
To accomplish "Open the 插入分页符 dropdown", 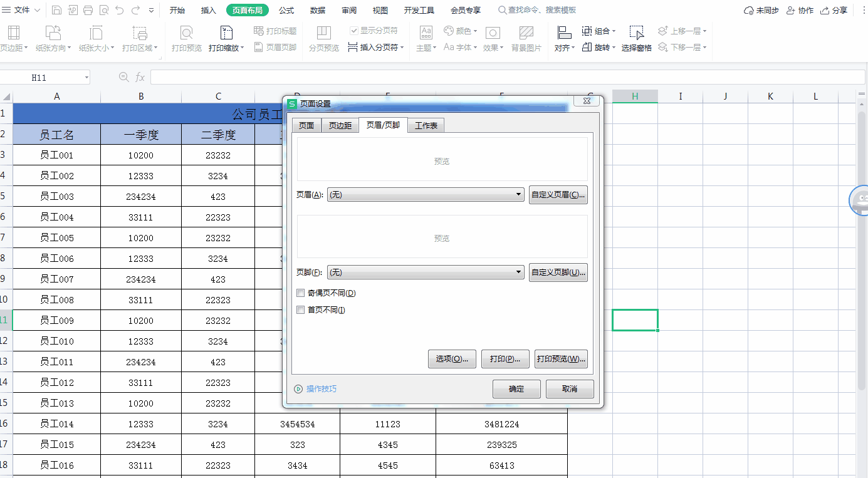I will point(376,47).
